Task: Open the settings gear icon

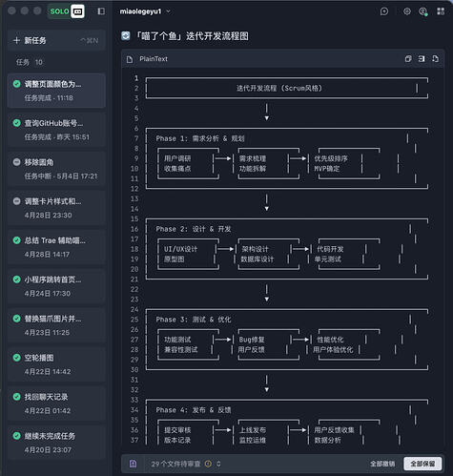Action: tap(407, 11)
